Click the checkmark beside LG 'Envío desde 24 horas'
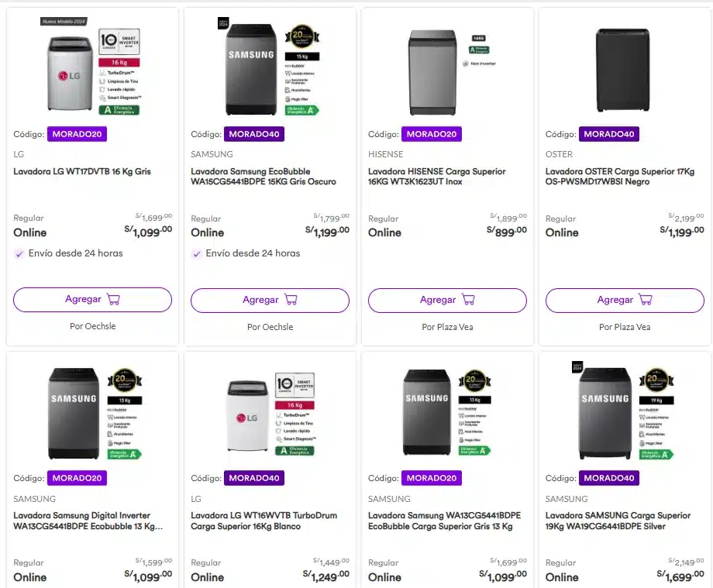This screenshot has width=713, height=588. coord(19,253)
